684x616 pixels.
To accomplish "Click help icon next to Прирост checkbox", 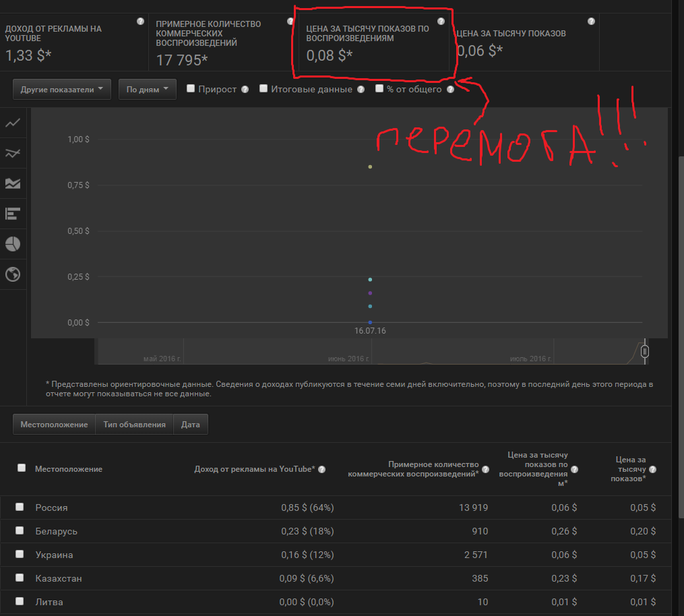I will (245, 89).
